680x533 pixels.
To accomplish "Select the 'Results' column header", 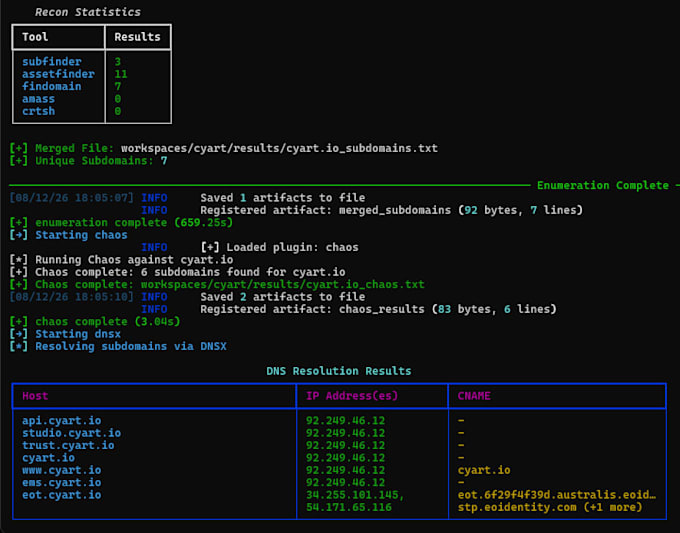I will [137, 37].
